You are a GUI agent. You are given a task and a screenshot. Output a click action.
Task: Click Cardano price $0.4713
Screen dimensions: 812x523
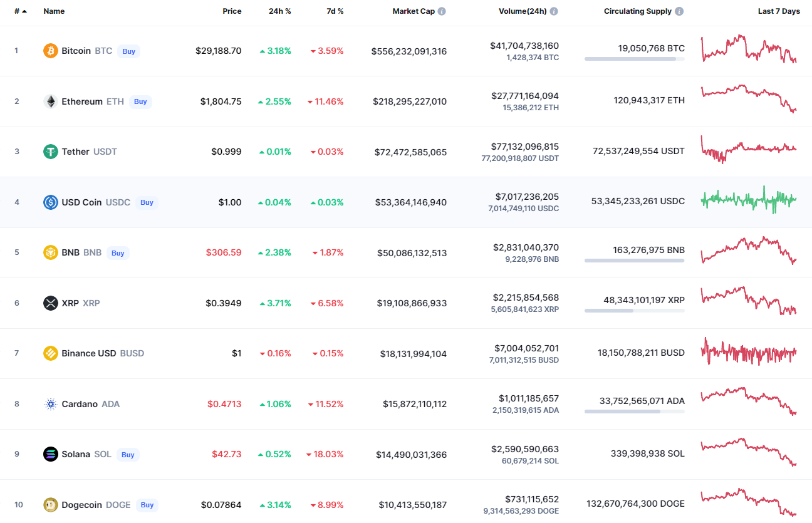[x=224, y=404]
